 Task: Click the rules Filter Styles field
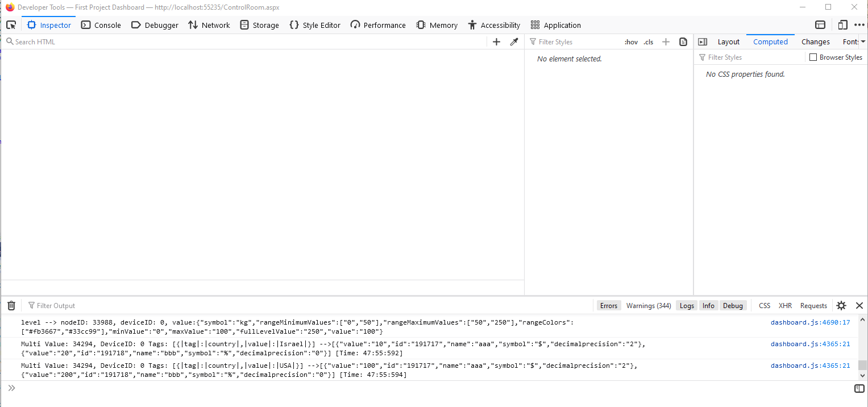[x=574, y=41]
